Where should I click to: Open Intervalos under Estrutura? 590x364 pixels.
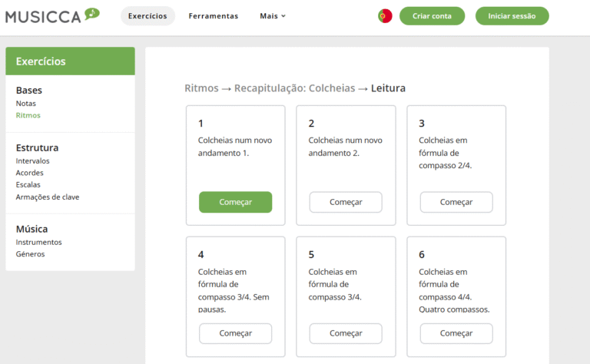[33, 161]
